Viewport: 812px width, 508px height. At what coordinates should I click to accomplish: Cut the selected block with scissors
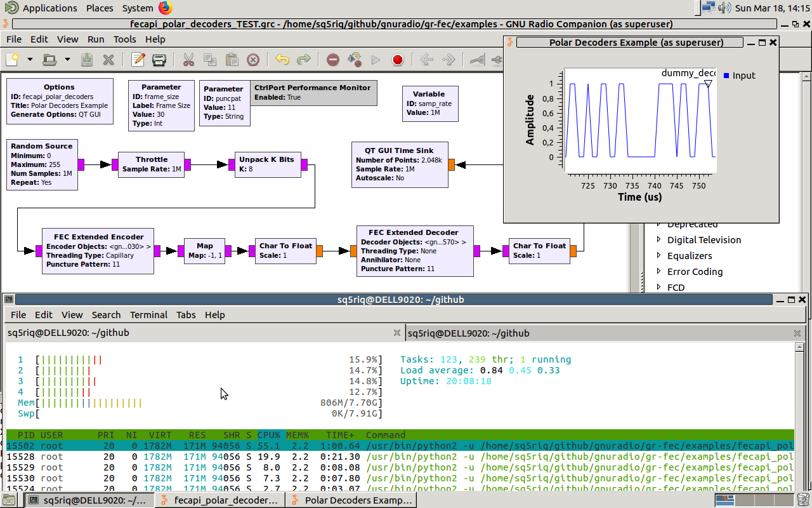pos(188,60)
